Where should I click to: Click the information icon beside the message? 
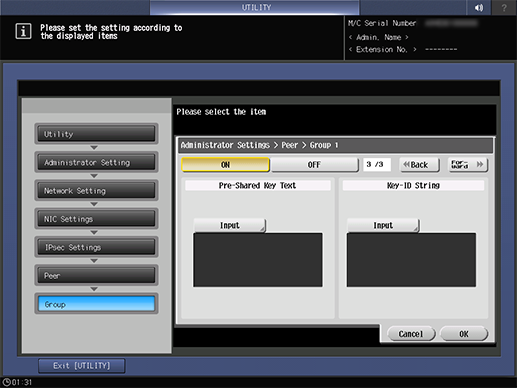click(23, 32)
